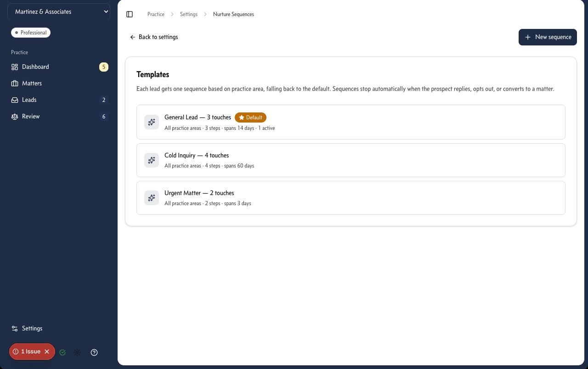The width and height of the screenshot is (588, 369).
Task: Open the help question mark icon
Action: (94, 352)
